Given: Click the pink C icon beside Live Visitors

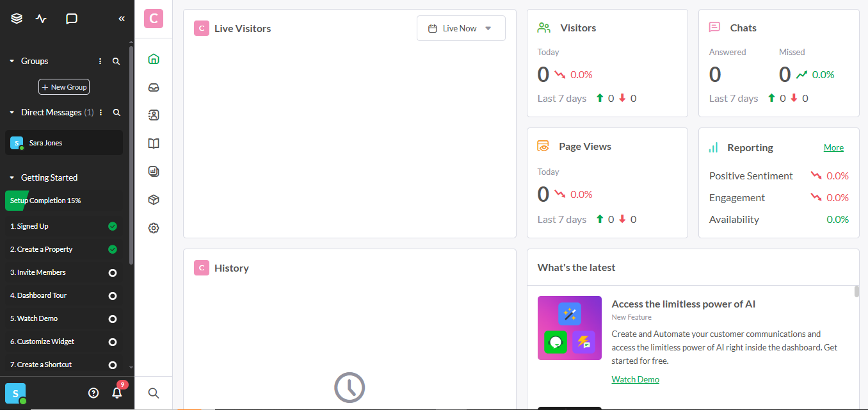Looking at the screenshot, I should 202,28.
